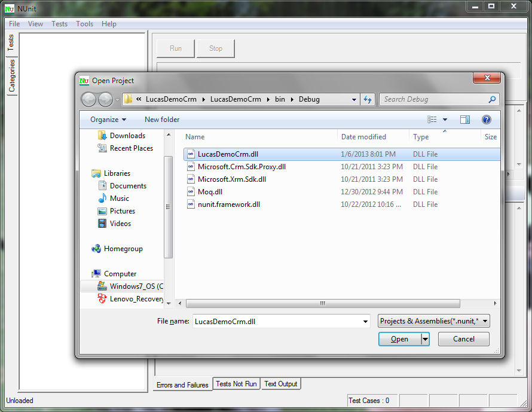Sort by the Name column header

tap(259, 137)
